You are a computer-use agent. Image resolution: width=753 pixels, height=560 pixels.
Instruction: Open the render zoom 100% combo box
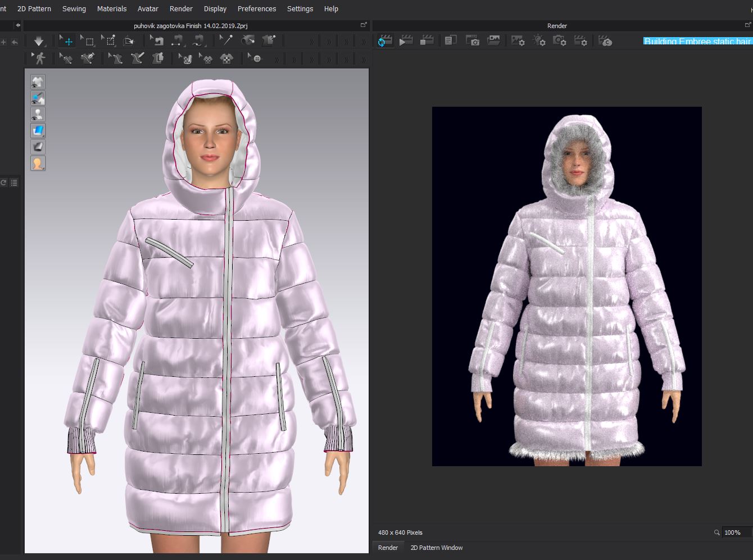point(736,532)
